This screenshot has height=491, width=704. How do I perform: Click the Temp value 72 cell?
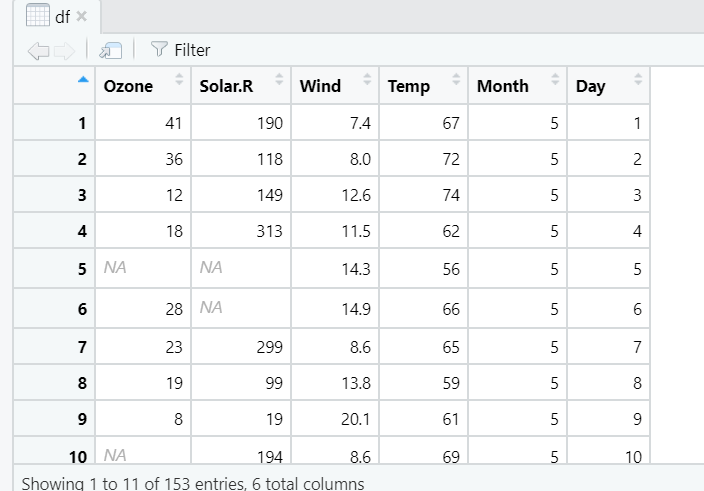point(423,158)
